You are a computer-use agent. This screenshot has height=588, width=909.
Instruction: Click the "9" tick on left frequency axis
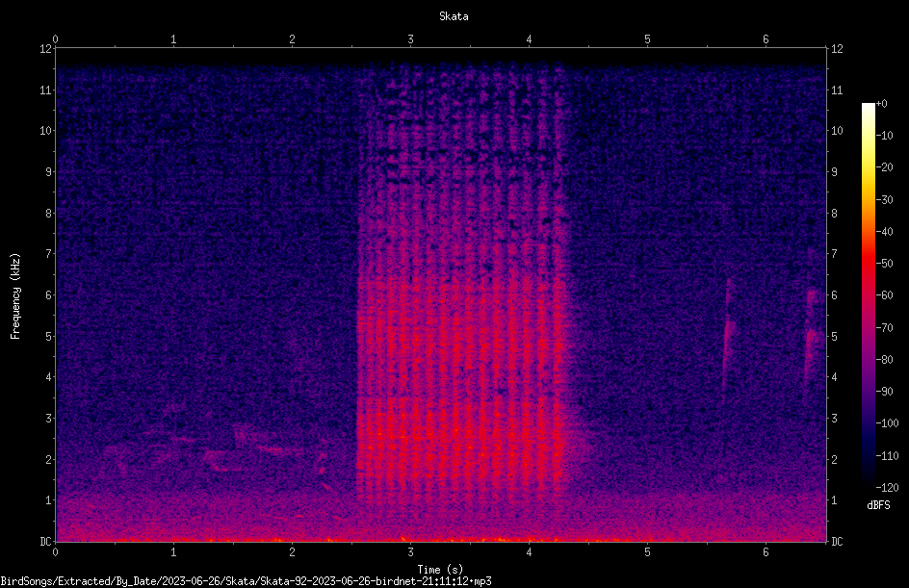click(x=48, y=172)
